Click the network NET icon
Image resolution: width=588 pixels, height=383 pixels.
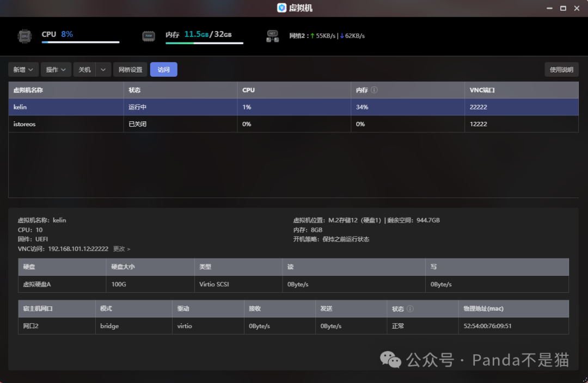coord(273,36)
